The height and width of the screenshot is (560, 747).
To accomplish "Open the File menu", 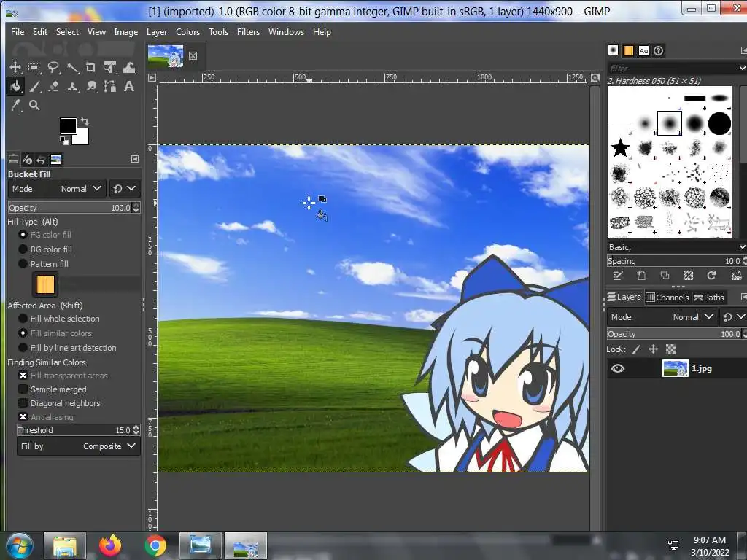I will pyautogui.click(x=18, y=32).
